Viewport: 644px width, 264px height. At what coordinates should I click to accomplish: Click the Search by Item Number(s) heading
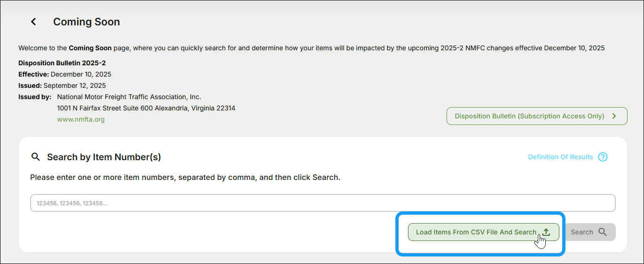tap(104, 157)
